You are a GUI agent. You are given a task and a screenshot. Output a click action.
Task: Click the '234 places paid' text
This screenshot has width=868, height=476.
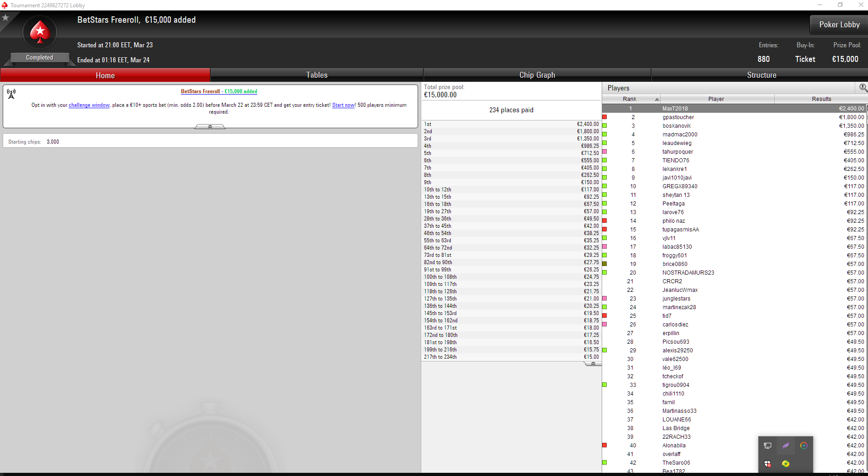[x=511, y=110]
